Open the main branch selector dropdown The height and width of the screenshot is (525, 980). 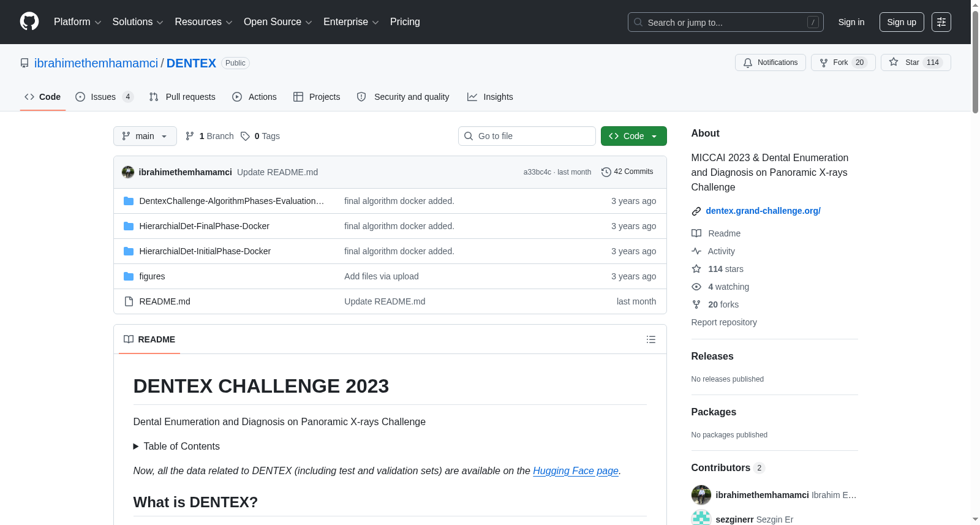pos(145,136)
